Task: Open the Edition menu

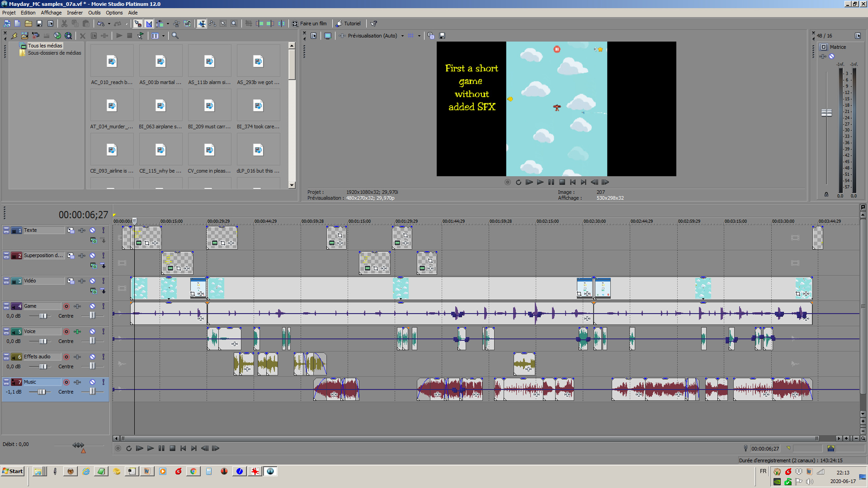Action: (x=28, y=13)
